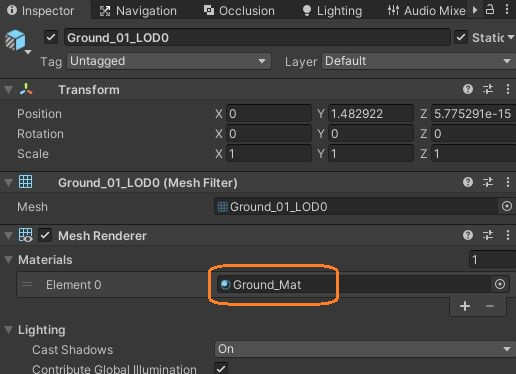
Task: Edit the Position Z field
Action: [x=473, y=114]
